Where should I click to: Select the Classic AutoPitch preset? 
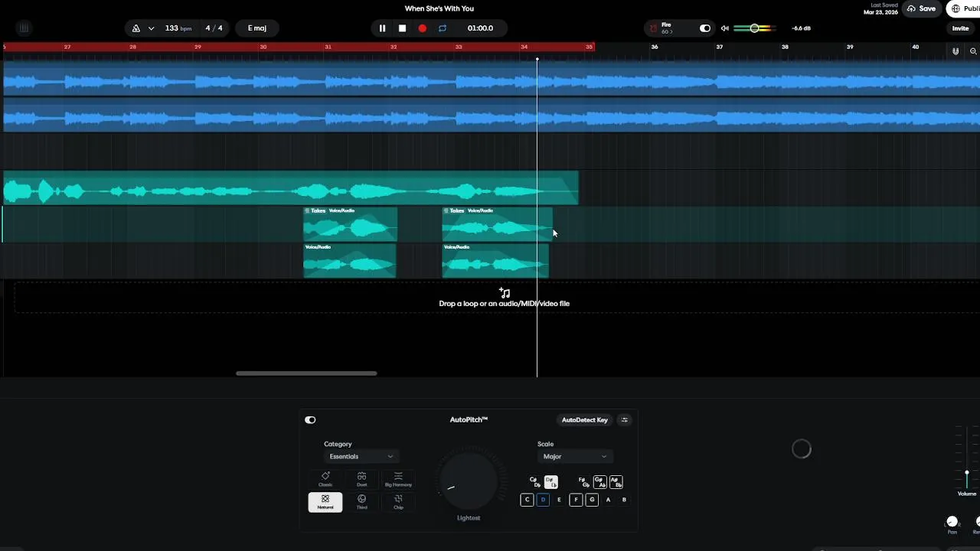pos(325,480)
